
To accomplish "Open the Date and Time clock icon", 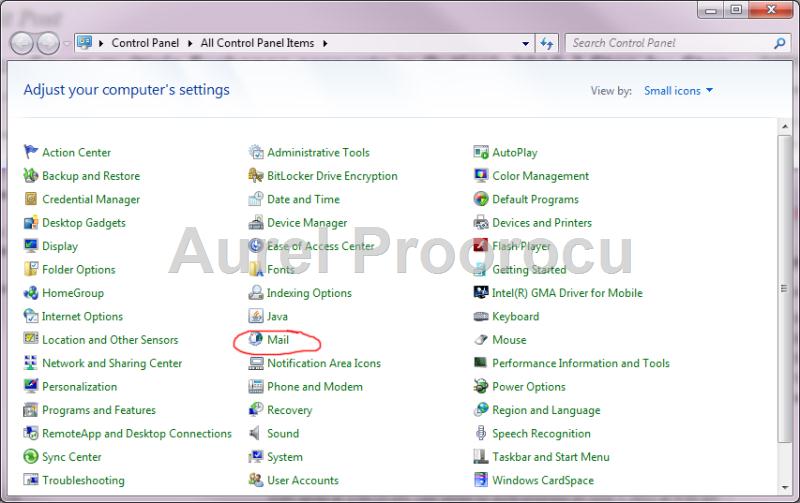I will (256, 199).
